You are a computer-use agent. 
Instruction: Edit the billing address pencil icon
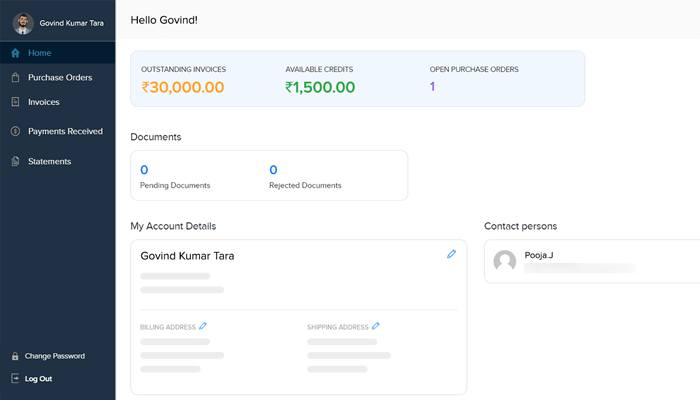[x=203, y=326]
